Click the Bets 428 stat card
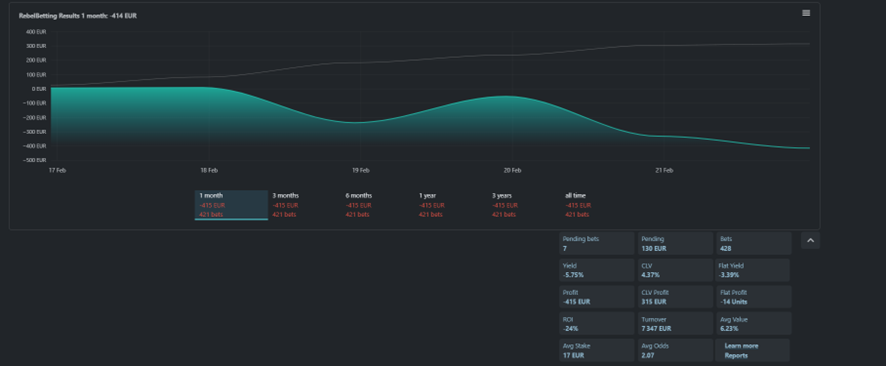The height and width of the screenshot is (366, 886). tap(754, 243)
